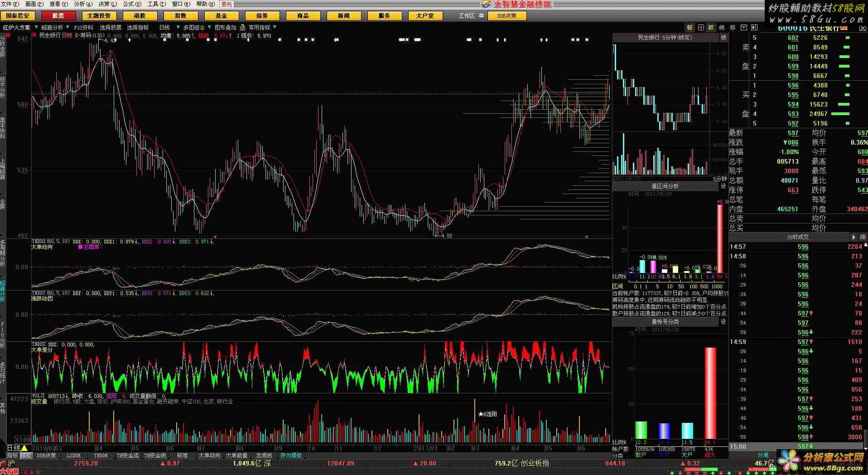The width and height of the screenshot is (868, 475).
Task: Click the 委托 trading tab
Action: (x=227, y=4)
